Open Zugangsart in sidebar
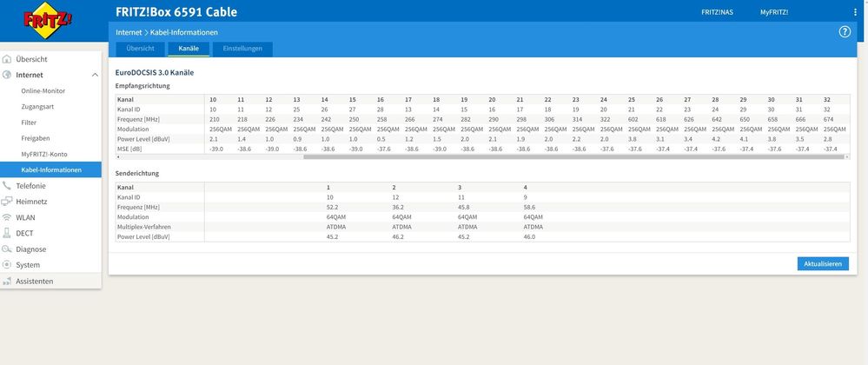The width and height of the screenshot is (868, 365). [x=37, y=106]
